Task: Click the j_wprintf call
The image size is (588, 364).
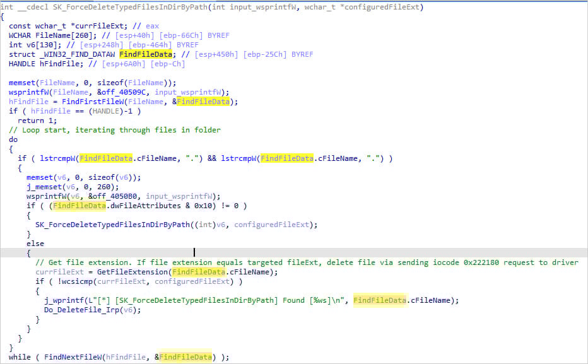Action: [x=251, y=300]
